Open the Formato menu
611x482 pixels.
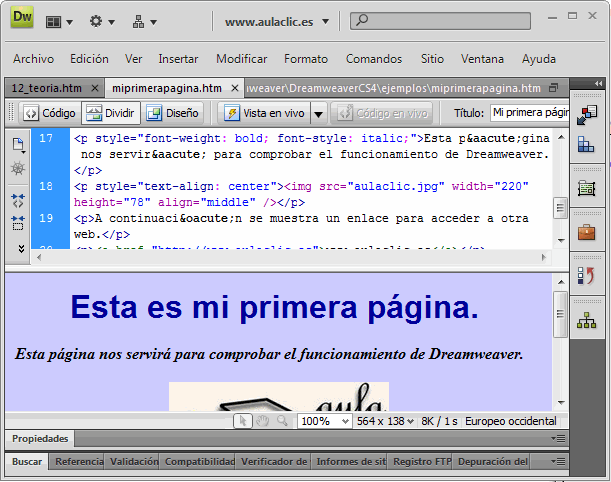pos(306,59)
